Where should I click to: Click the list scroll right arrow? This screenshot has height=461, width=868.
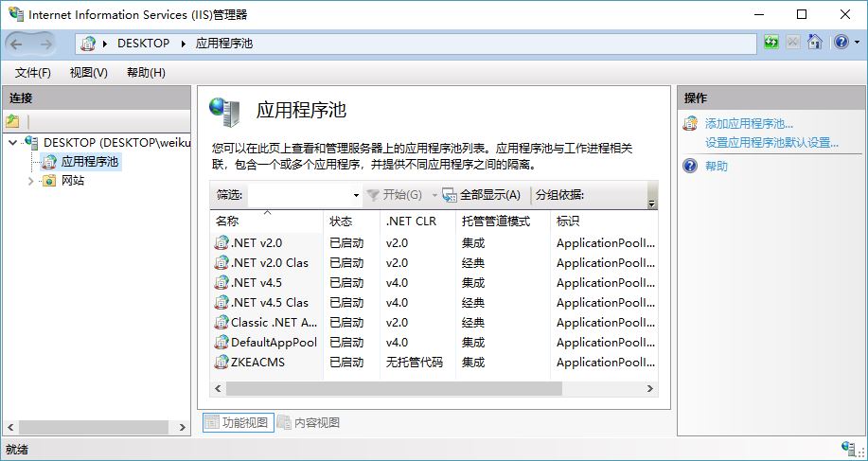tap(650, 389)
